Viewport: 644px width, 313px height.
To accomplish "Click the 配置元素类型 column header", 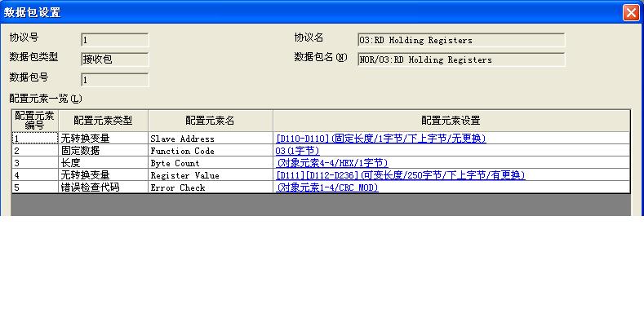I will 103,121.
